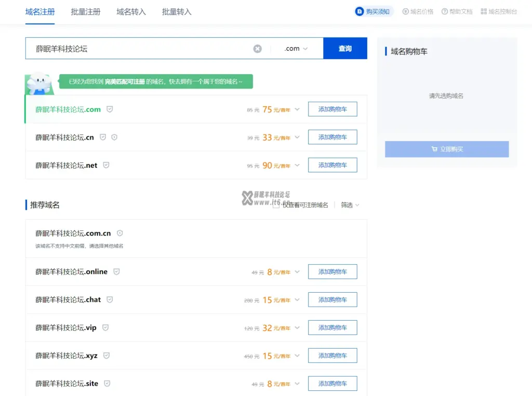Click the shield icon beside 薛眠羊科技论坛.net
The width and height of the screenshot is (532, 396).
(106, 165)
